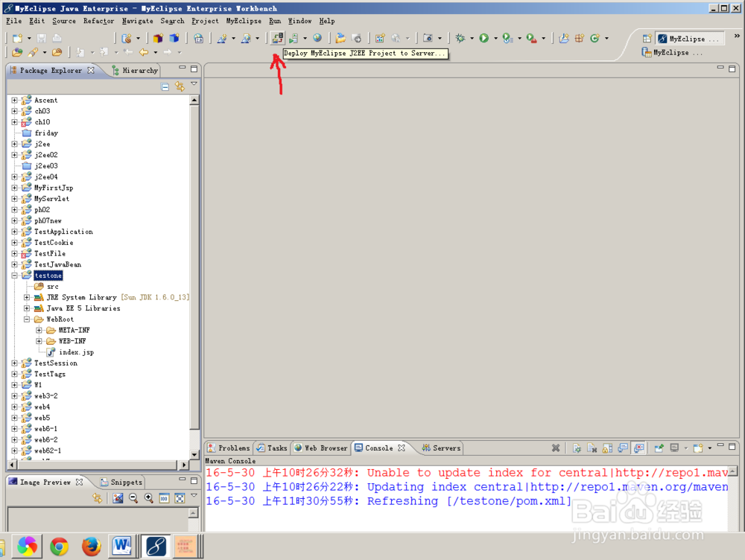Click the yellow Back navigation arrow
The image size is (745, 560).
[144, 52]
